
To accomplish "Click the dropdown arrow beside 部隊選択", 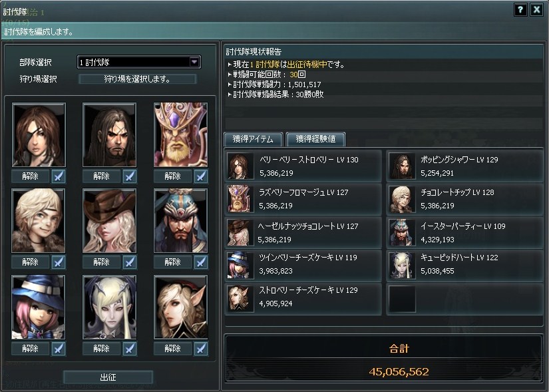I will pos(194,62).
